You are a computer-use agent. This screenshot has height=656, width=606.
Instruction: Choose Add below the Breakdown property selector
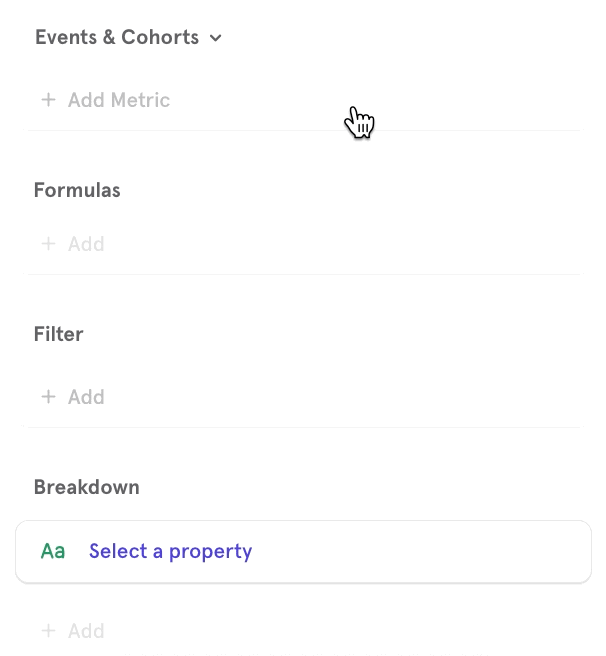[86, 631]
